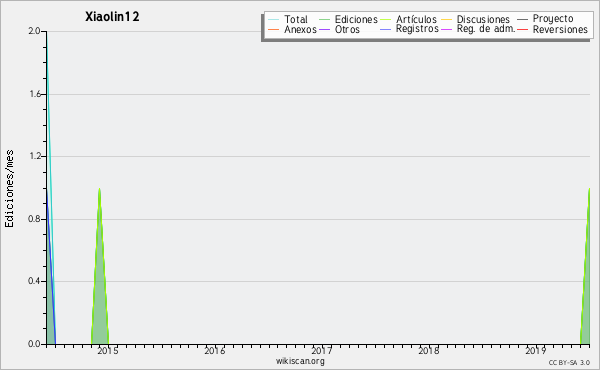This screenshot has width=600, height=370.
Task: Click the wikiscan.org credit text
Action: pos(300,361)
